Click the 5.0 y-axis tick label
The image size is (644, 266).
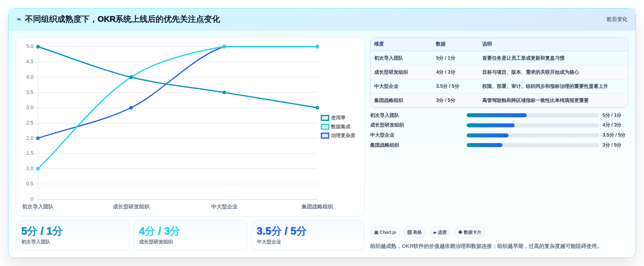[x=30, y=46]
